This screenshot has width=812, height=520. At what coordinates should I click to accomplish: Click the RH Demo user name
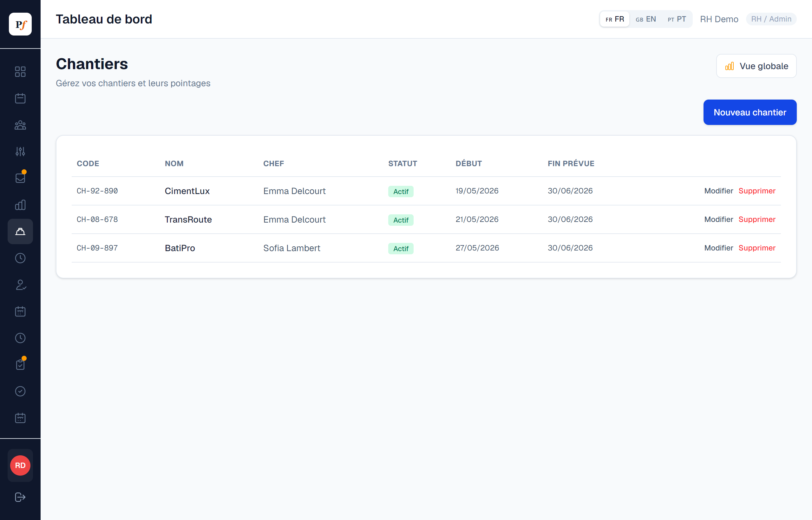tap(719, 19)
